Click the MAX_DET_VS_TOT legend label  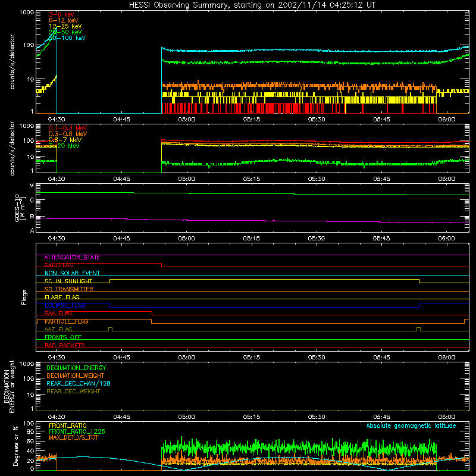[x=73, y=437]
